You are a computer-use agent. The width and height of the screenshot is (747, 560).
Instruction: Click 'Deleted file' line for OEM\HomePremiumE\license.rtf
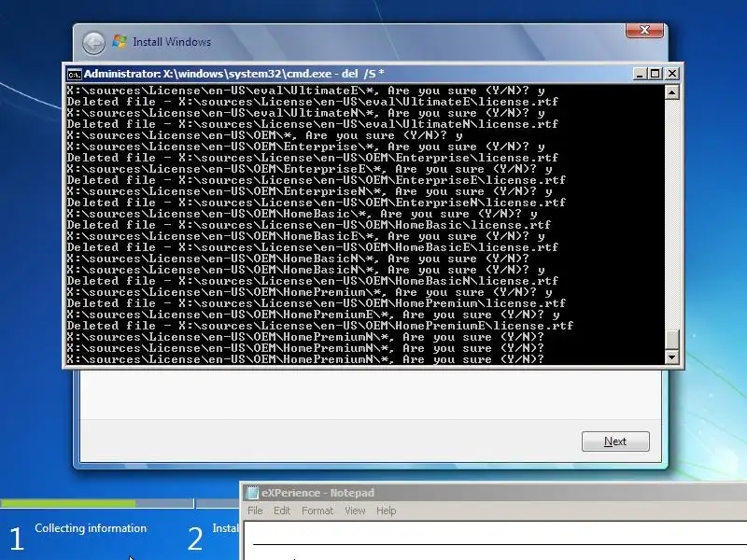(319, 326)
